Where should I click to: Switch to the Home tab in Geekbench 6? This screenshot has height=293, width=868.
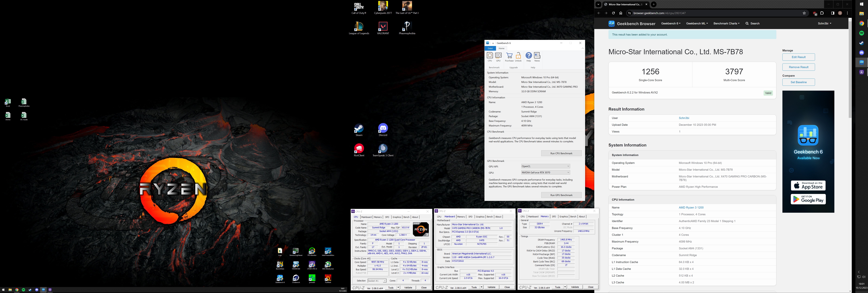501,48
